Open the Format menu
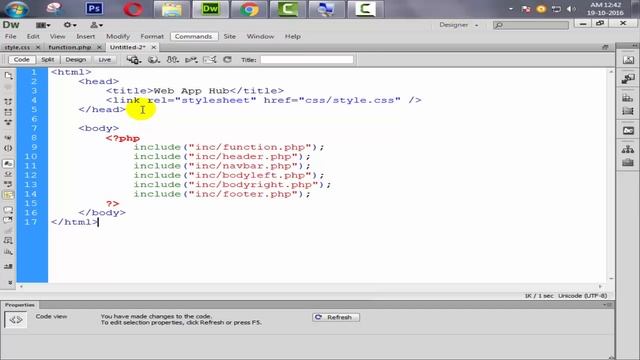 pyautogui.click(x=152, y=36)
